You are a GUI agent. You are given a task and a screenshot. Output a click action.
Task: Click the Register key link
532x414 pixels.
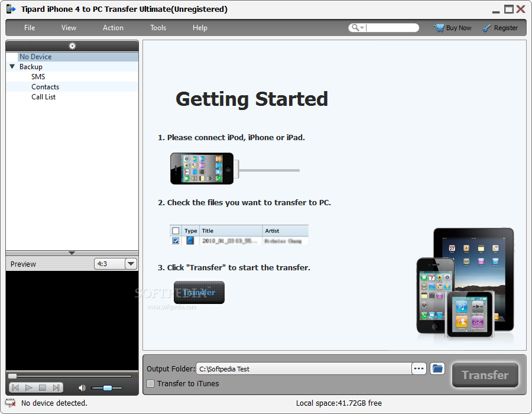tap(500, 28)
